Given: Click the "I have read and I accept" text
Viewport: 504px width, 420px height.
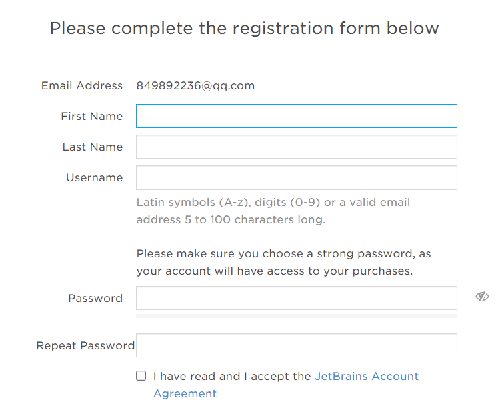Looking at the screenshot, I should (232, 377).
